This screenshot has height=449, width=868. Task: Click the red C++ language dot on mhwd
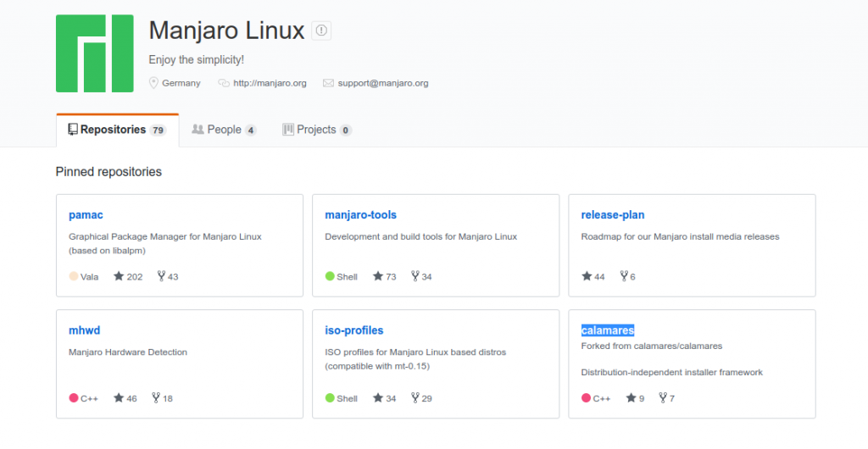pos(74,398)
